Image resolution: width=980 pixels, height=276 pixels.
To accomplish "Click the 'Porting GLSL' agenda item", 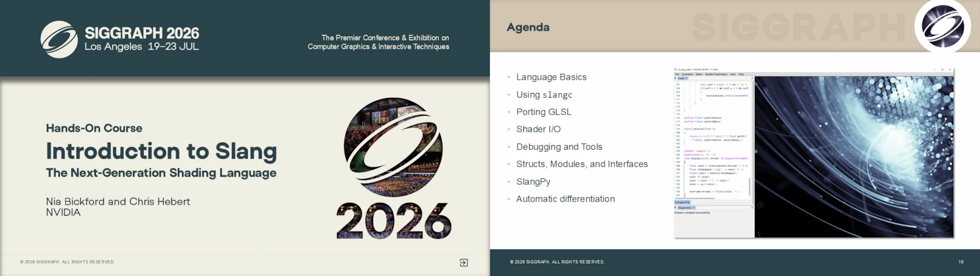I will (544, 112).
